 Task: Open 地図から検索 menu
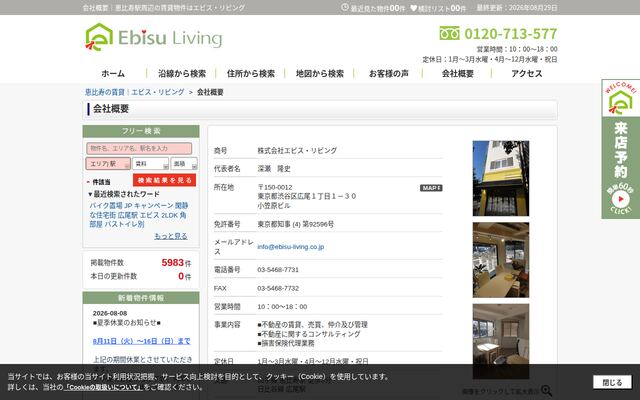tap(320, 73)
